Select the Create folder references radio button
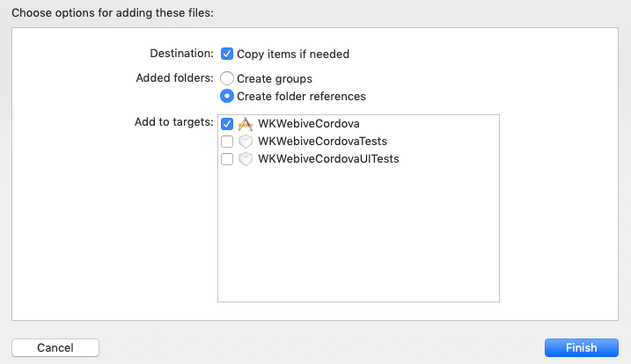Image resolution: width=631 pixels, height=364 pixels. [x=227, y=96]
